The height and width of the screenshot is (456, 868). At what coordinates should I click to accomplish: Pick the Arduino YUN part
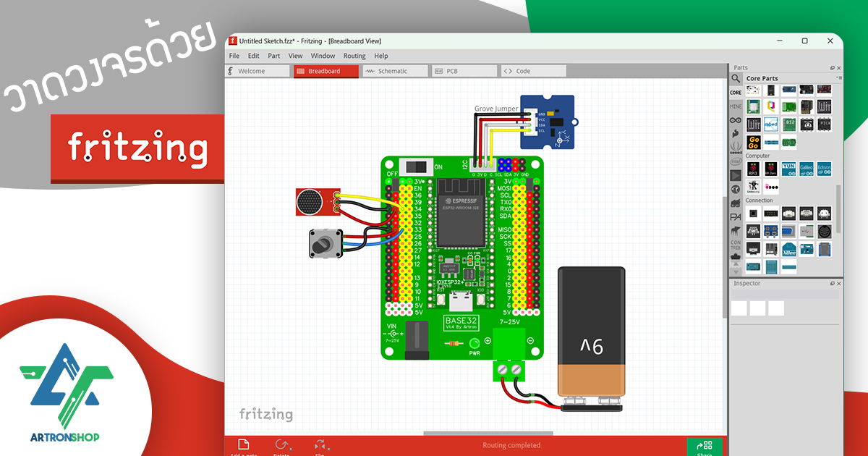[x=788, y=169]
